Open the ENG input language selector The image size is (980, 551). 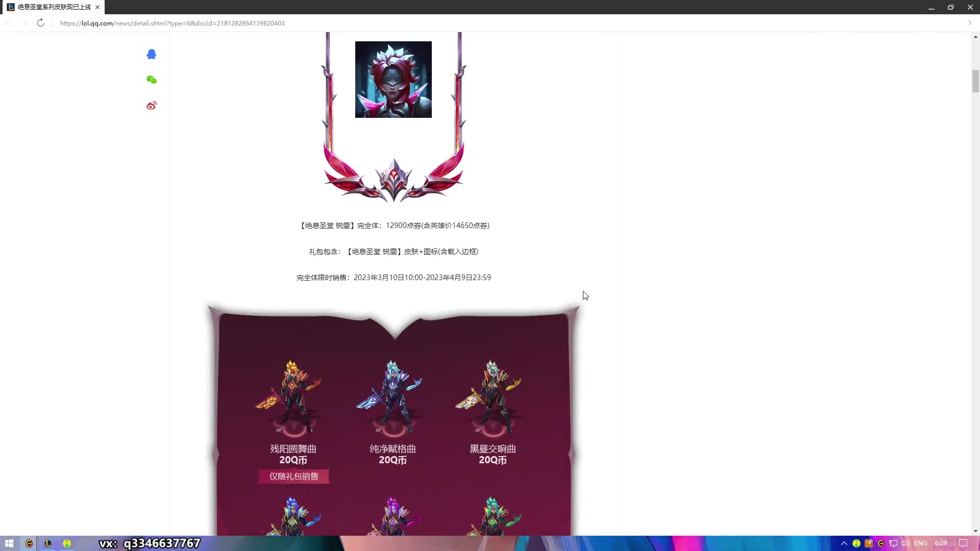click(x=921, y=543)
